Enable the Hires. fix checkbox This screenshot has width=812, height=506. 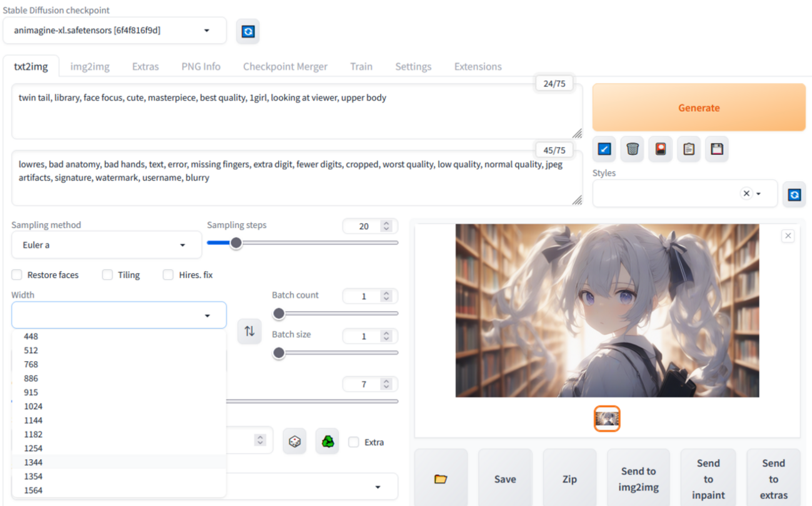pyautogui.click(x=168, y=275)
